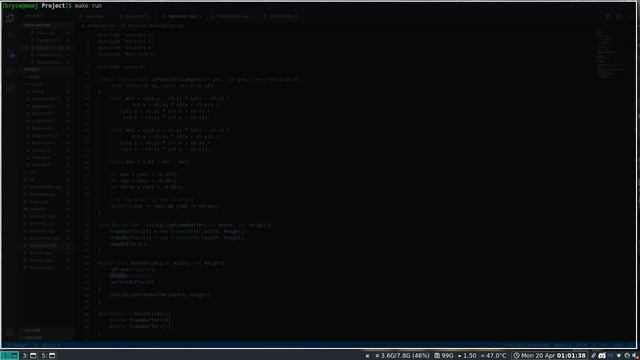Open the network tray dropdown arrow
640x360 pixels.
(619, 356)
